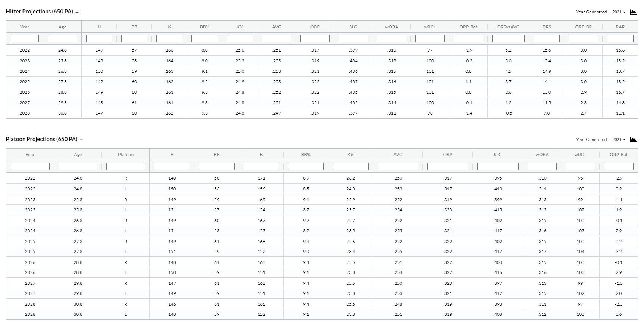Screen dimensions: 644x324
Task: Click RAR value 11.1 in 2028 row
Action: (x=620, y=113)
